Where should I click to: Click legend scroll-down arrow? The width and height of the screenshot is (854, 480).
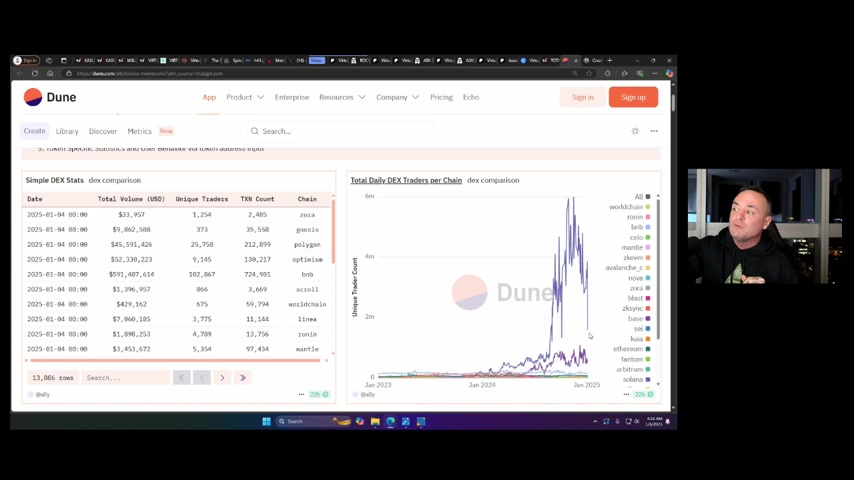pos(658,384)
